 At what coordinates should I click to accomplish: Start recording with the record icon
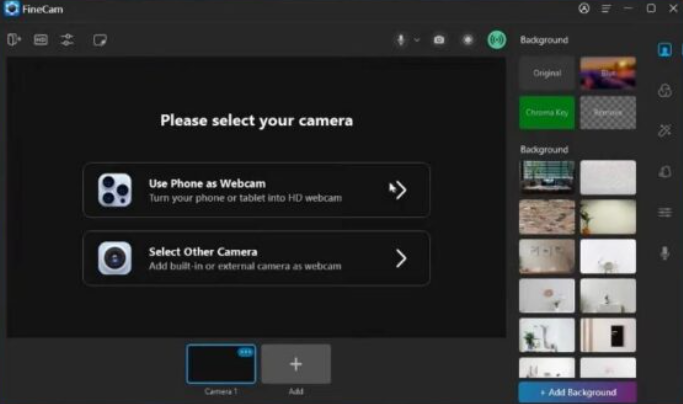[x=467, y=40]
